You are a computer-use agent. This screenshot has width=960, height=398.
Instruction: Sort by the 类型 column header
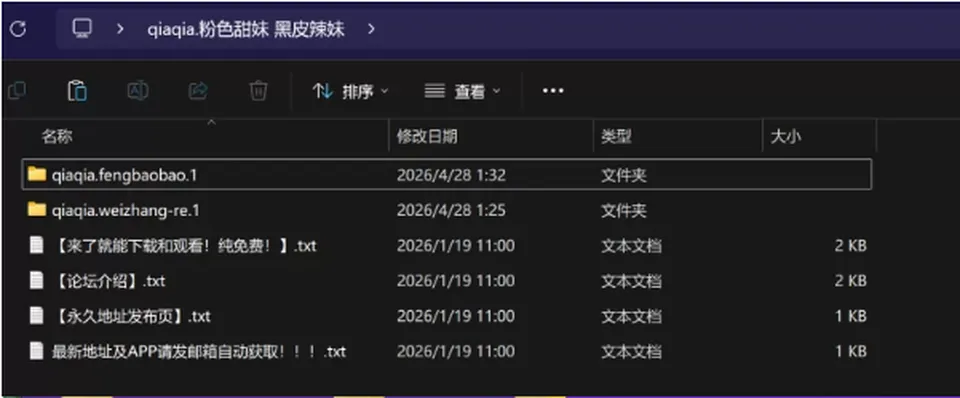tap(616, 136)
